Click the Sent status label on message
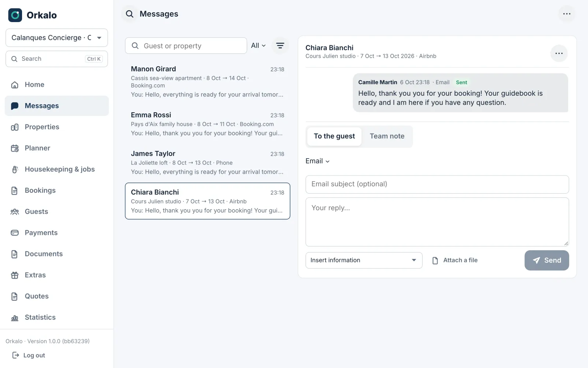This screenshot has height=368, width=588. point(462,82)
